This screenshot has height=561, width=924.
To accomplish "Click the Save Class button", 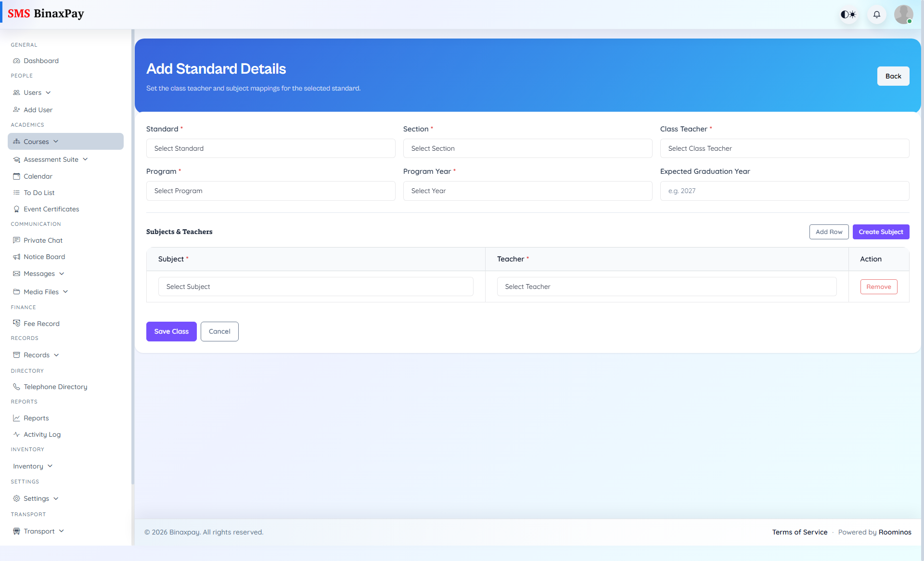I will 171,331.
